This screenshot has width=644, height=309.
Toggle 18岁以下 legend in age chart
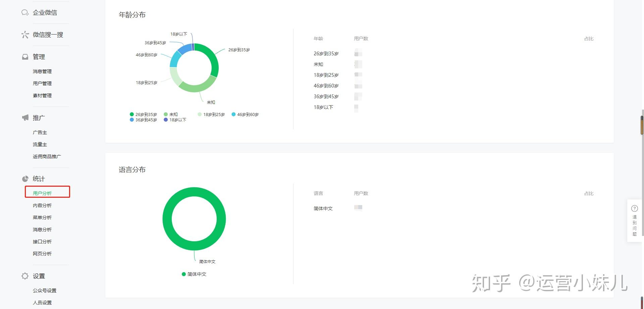tap(175, 120)
